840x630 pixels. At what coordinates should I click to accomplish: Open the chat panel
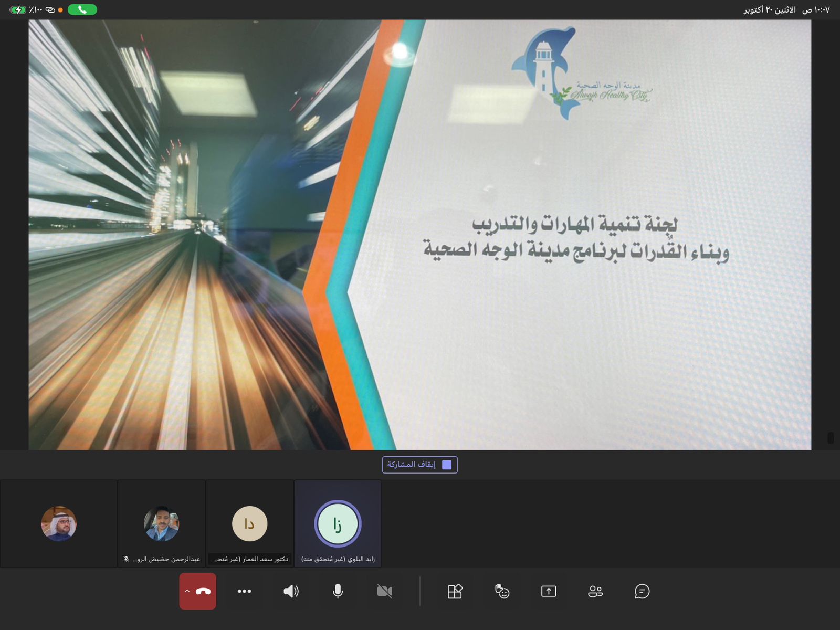pos(641,591)
